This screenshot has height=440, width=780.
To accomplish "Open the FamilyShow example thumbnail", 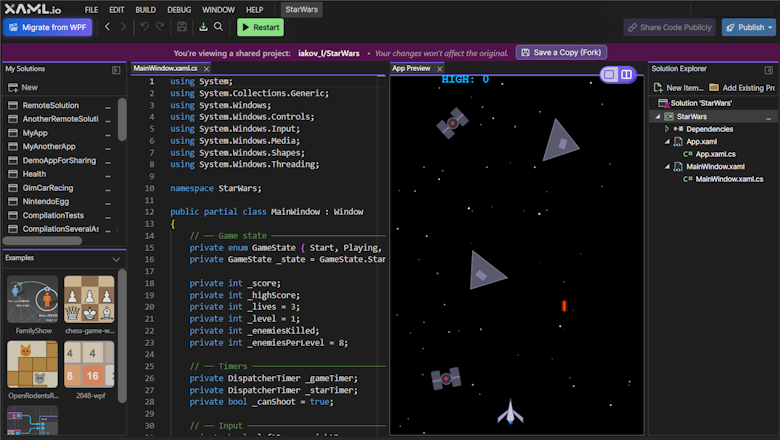I will 32,299.
